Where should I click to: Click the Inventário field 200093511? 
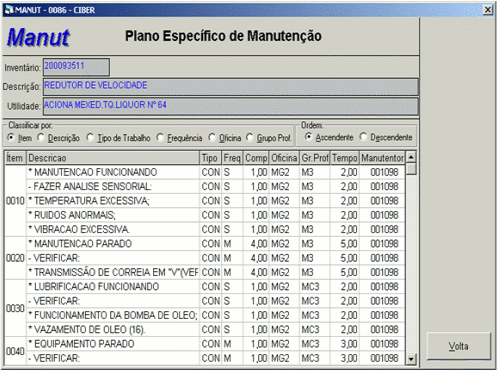(x=76, y=67)
